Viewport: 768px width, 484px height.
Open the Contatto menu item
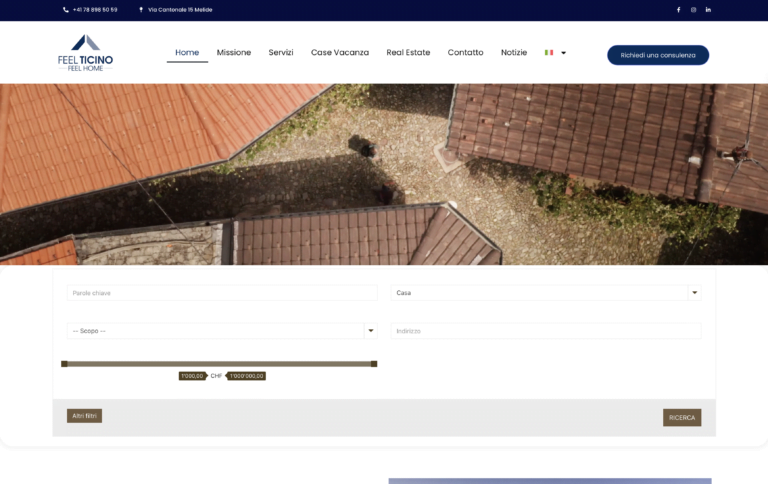tap(465, 52)
